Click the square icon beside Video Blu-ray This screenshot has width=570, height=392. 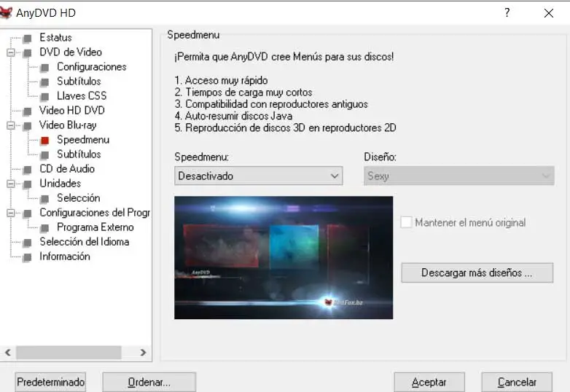27,126
